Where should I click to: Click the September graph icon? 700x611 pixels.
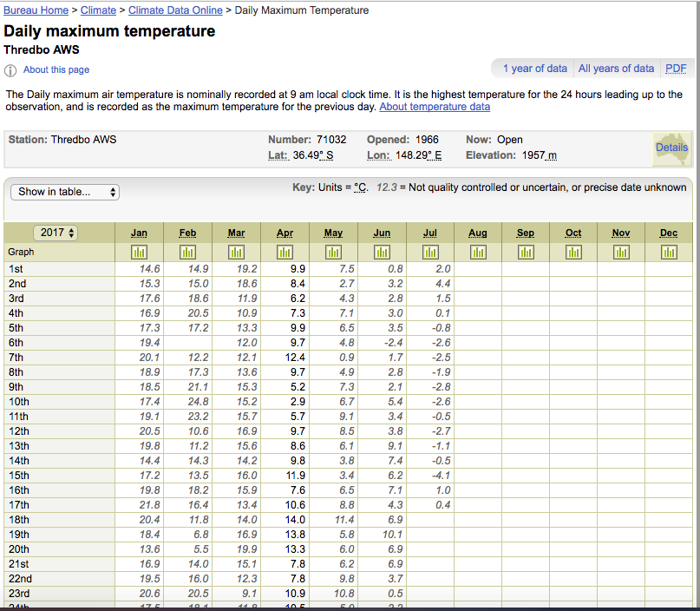526,252
